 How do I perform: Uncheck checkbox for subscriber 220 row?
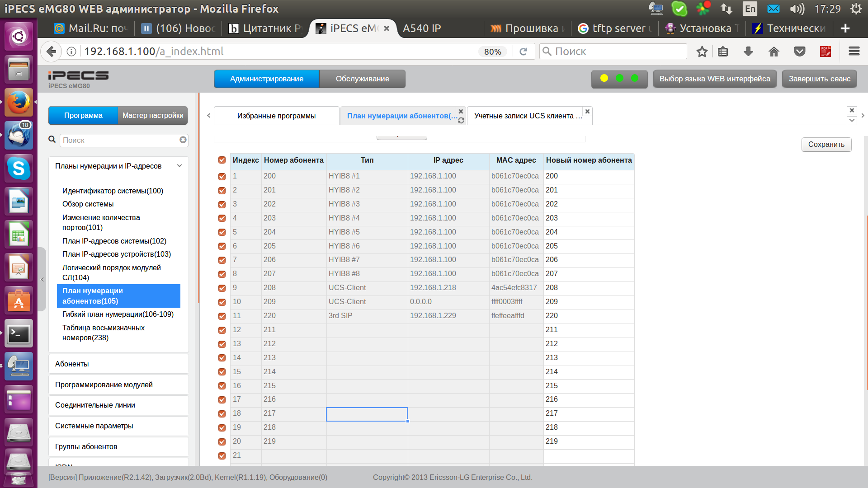222,316
